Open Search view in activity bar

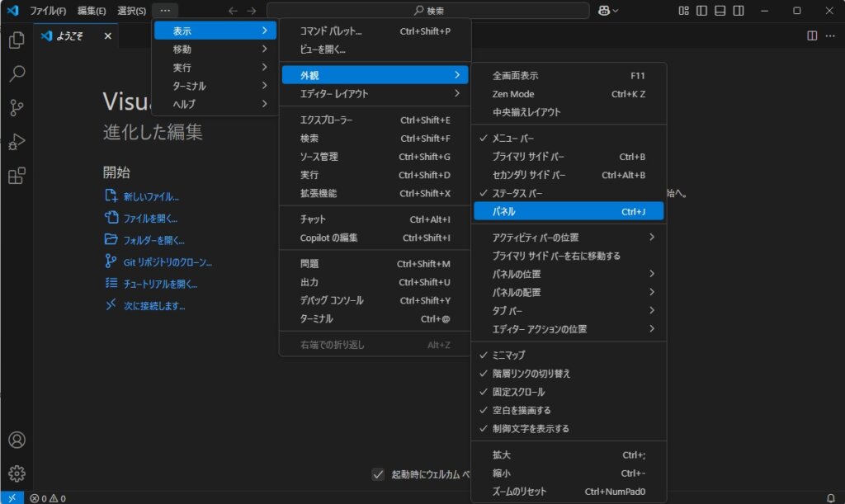point(17,73)
